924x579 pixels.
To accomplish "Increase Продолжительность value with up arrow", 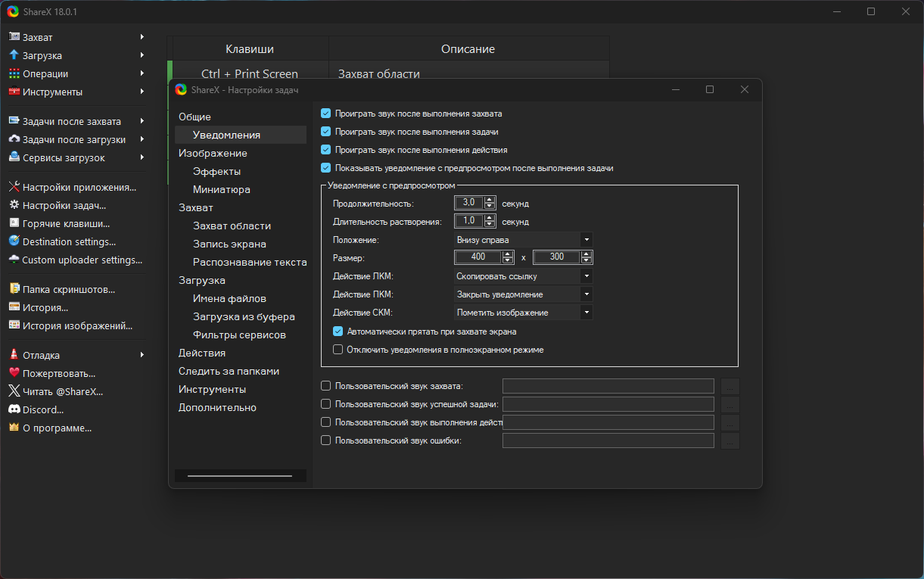I will (490, 200).
